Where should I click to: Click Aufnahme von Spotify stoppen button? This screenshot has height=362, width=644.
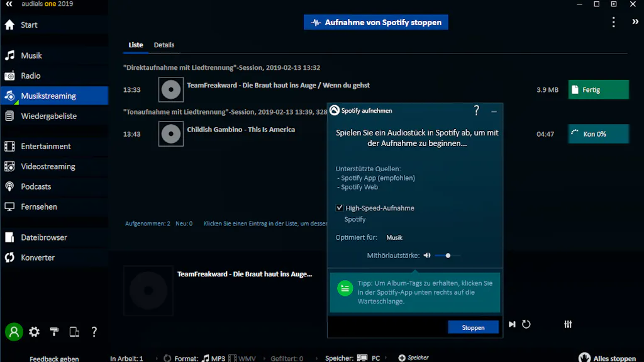(376, 22)
